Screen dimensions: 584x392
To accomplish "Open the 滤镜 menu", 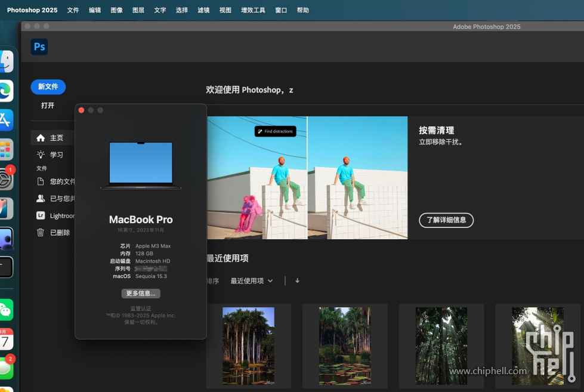I will pyautogui.click(x=203, y=10).
